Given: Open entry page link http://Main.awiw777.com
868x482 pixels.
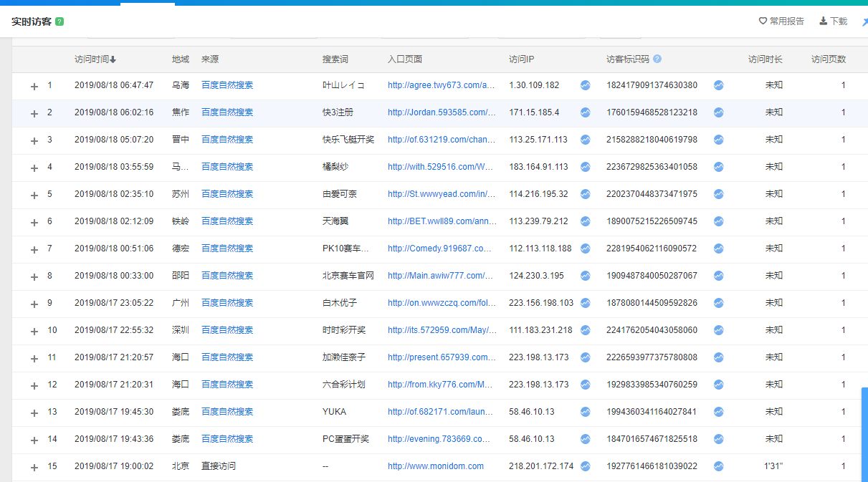Looking at the screenshot, I should (441, 276).
